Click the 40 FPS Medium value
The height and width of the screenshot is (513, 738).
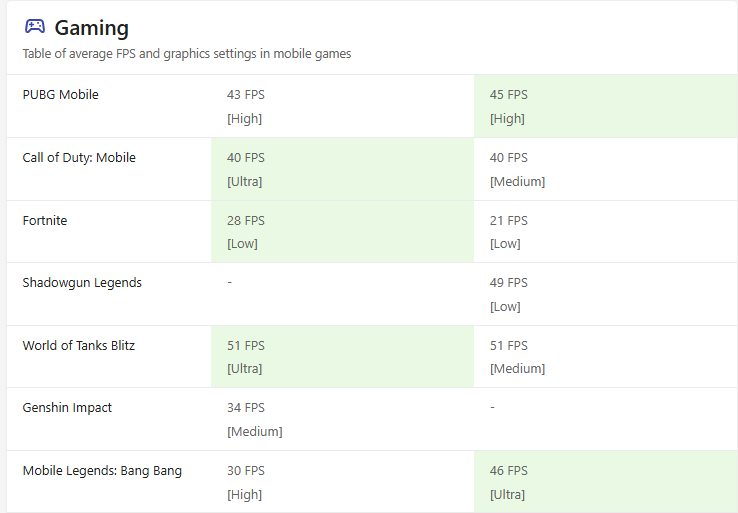[517, 169]
